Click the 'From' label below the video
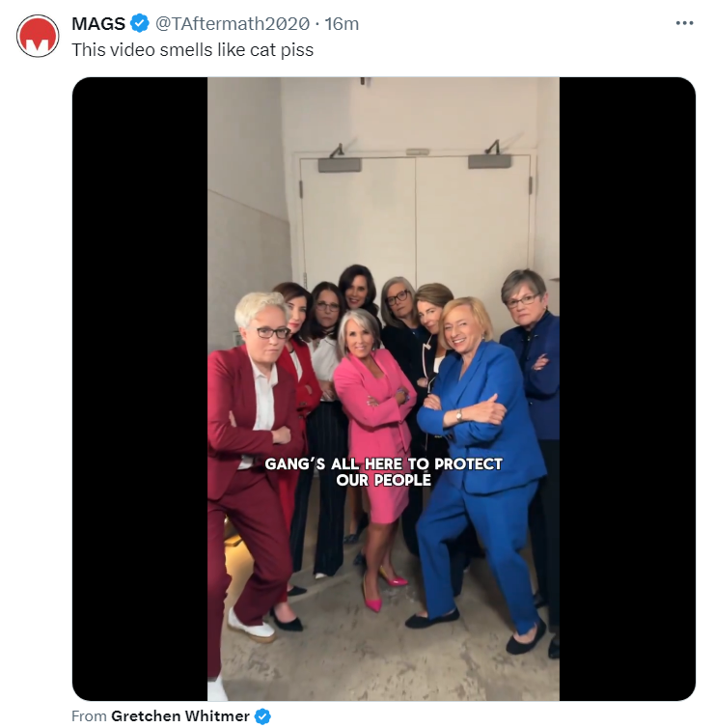This screenshot has width=714, height=728. pos(89,715)
